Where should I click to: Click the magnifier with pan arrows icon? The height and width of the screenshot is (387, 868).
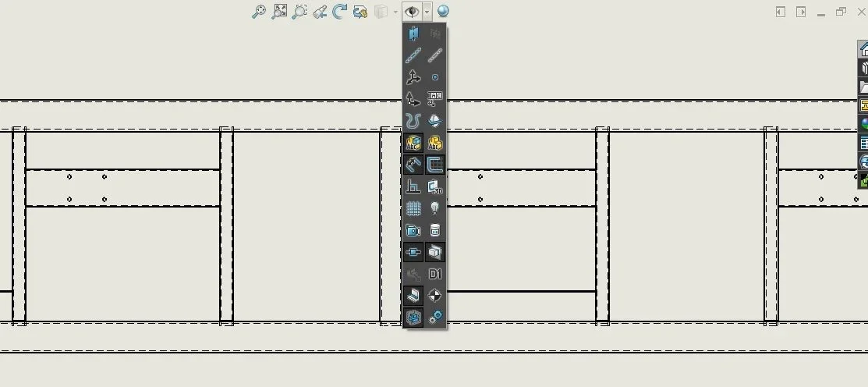pos(259,11)
